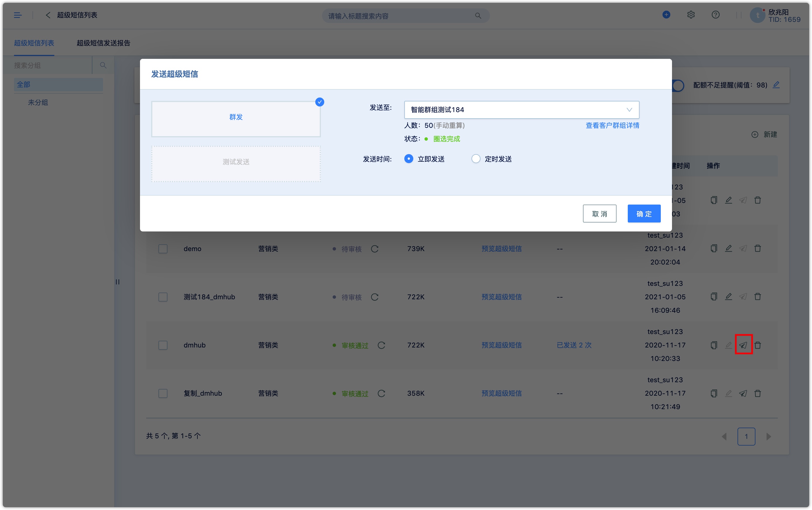Image resolution: width=812 pixels, height=510 pixels.
Task: Delete the 复制_dmhub message
Action: (758, 393)
